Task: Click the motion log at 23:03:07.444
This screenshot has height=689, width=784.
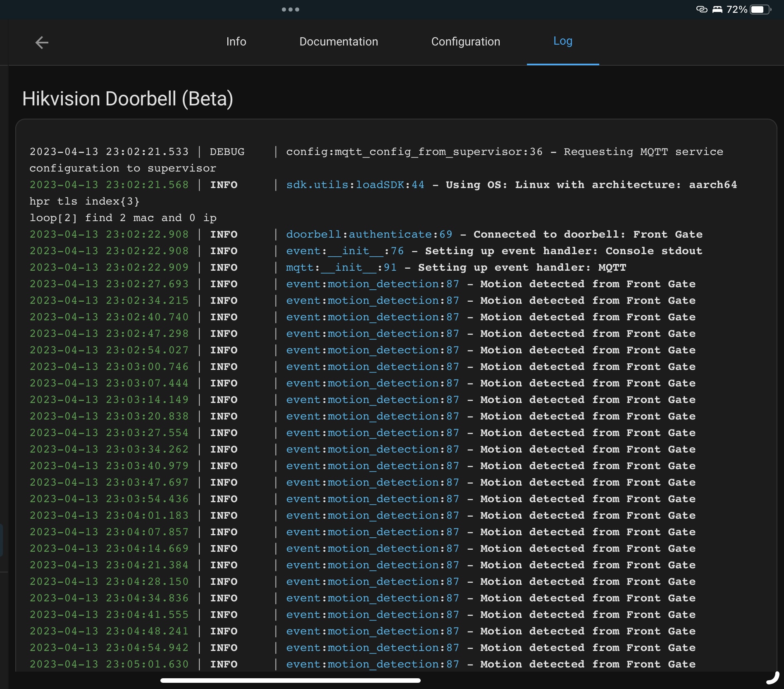Action: pos(362,383)
